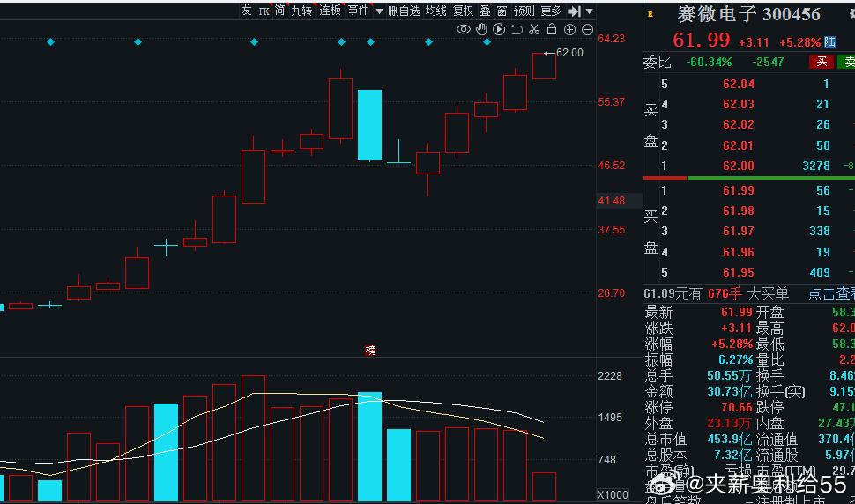Select the scissors cut tool

534,29
